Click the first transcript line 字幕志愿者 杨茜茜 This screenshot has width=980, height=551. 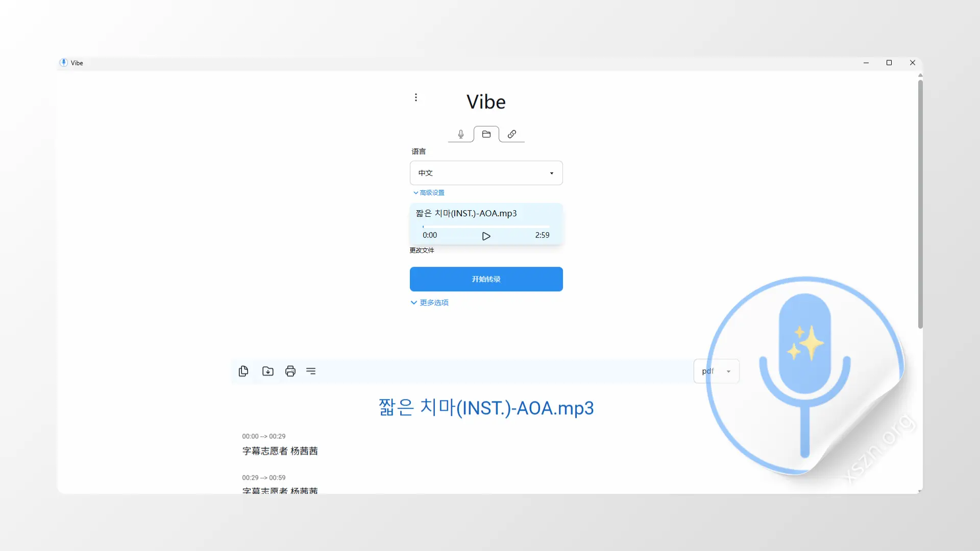click(x=280, y=451)
